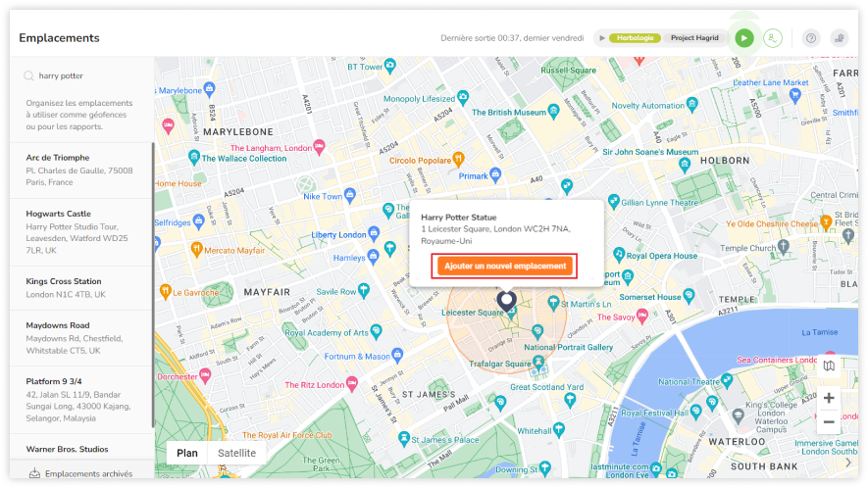Click the Leather Lane Market marker
This screenshot has height=488, width=868.
click(x=794, y=96)
